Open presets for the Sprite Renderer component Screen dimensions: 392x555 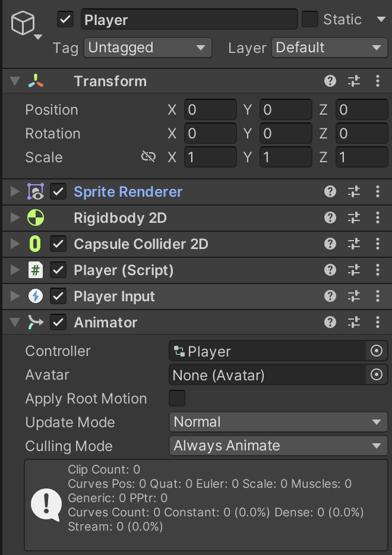click(x=354, y=191)
